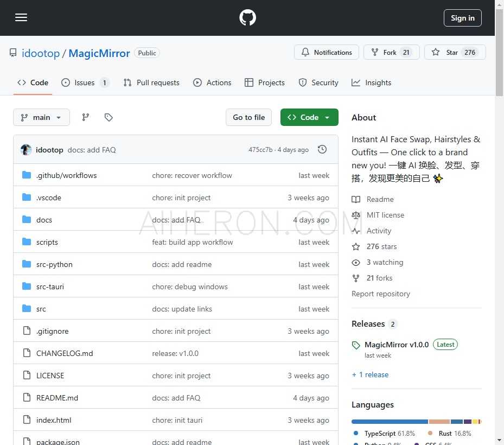The height and width of the screenshot is (445, 504).
Task: Click the GitHub logo in header
Action: (247, 18)
